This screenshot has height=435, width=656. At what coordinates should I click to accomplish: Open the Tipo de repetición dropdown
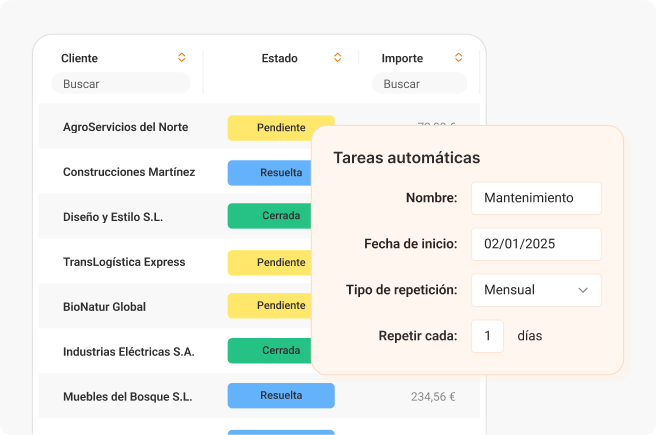(x=535, y=290)
